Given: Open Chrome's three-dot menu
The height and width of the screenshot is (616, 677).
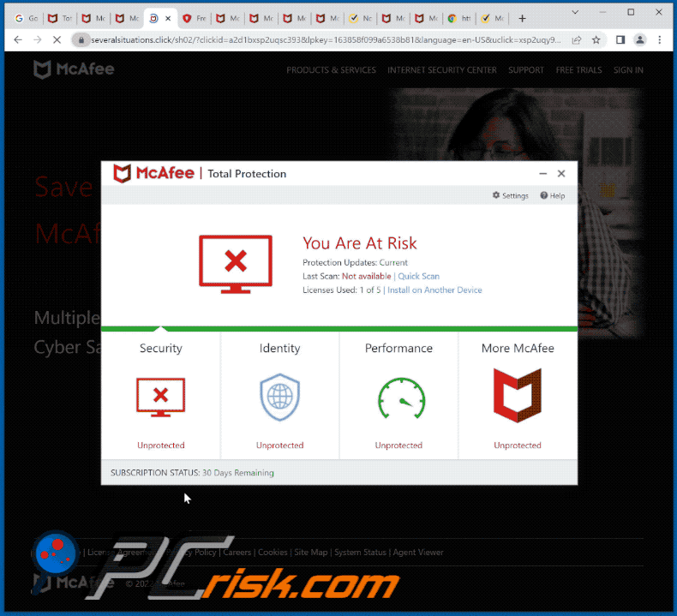Looking at the screenshot, I should pyautogui.click(x=659, y=39).
